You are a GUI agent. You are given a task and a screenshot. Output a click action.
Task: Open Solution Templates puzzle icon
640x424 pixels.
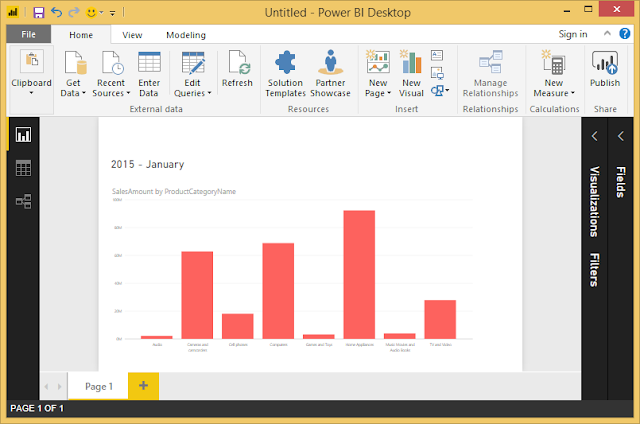click(285, 62)
